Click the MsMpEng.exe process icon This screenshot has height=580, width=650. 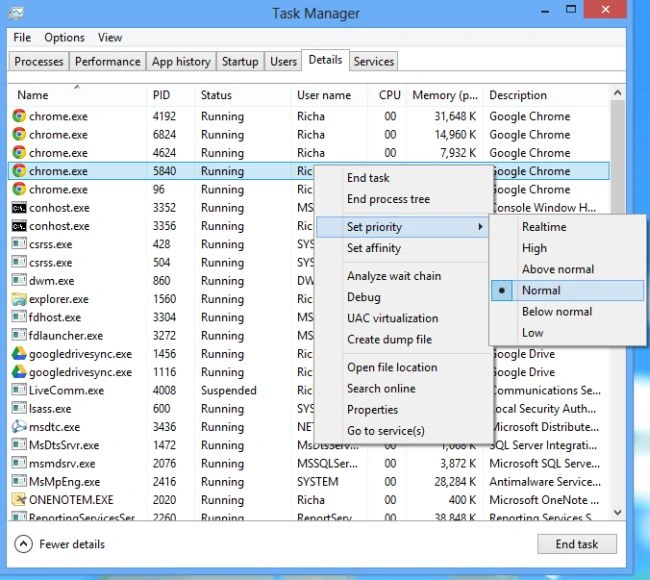point(19,481)
